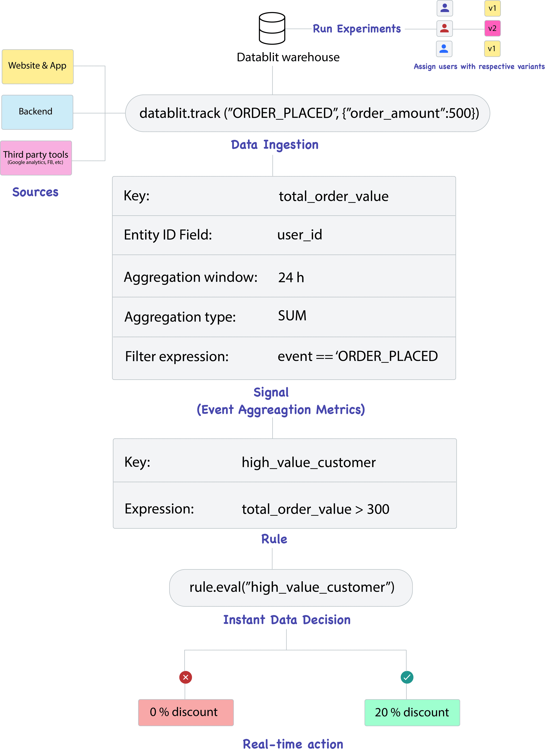
Task: Select the Third party tools box
Action: coord(36,158)
